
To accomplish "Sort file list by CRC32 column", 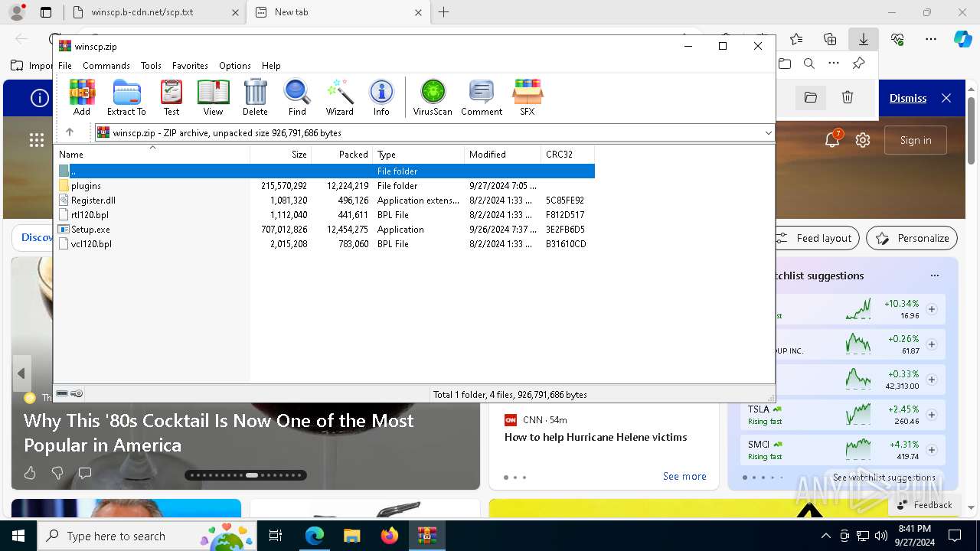I will pyautogui.click(x=568, y=155).
